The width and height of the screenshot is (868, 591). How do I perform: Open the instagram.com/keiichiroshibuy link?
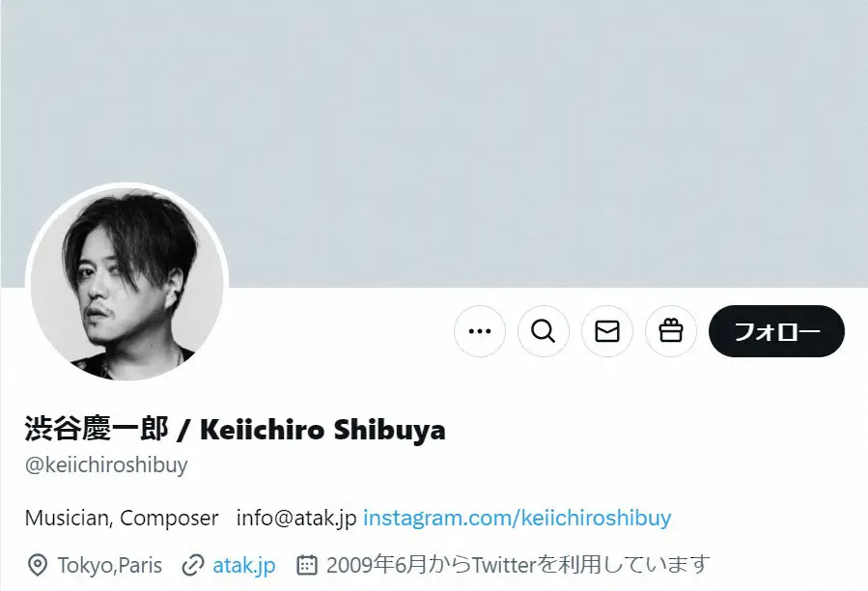tap(518, 518)
